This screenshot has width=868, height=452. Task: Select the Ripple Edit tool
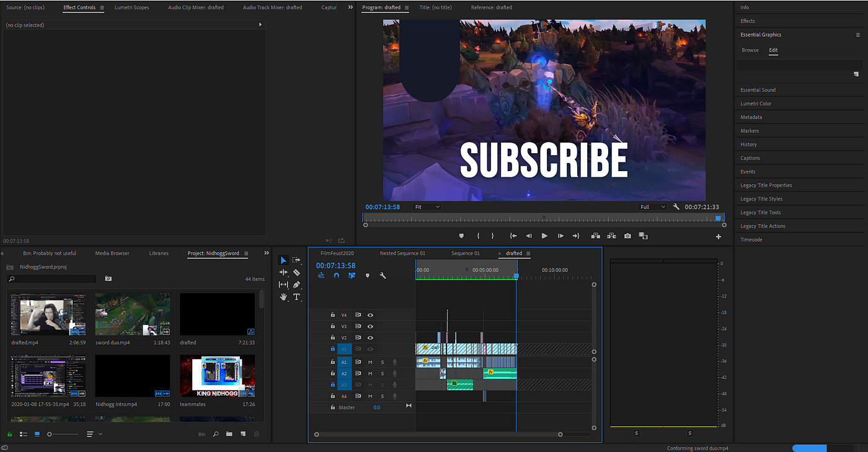click(x=283, y=272)
